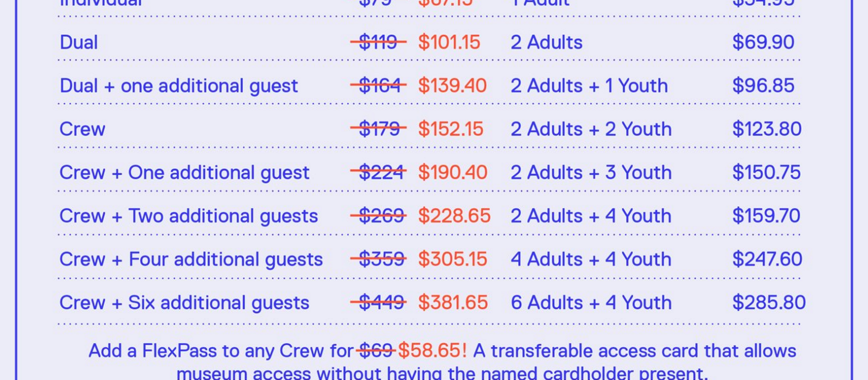
Task: Click the 2 Adults + 2 Youth text
Action: pos(591,129)
